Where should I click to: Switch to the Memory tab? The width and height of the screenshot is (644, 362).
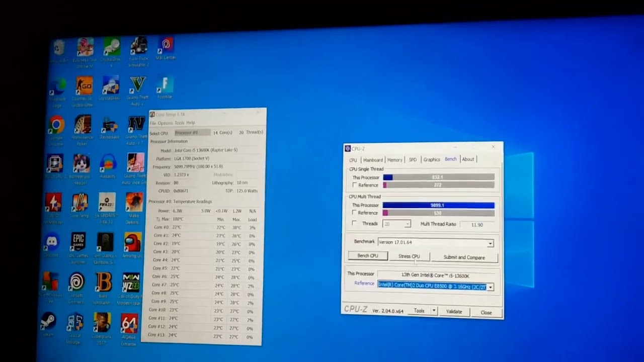coord(394,160)
